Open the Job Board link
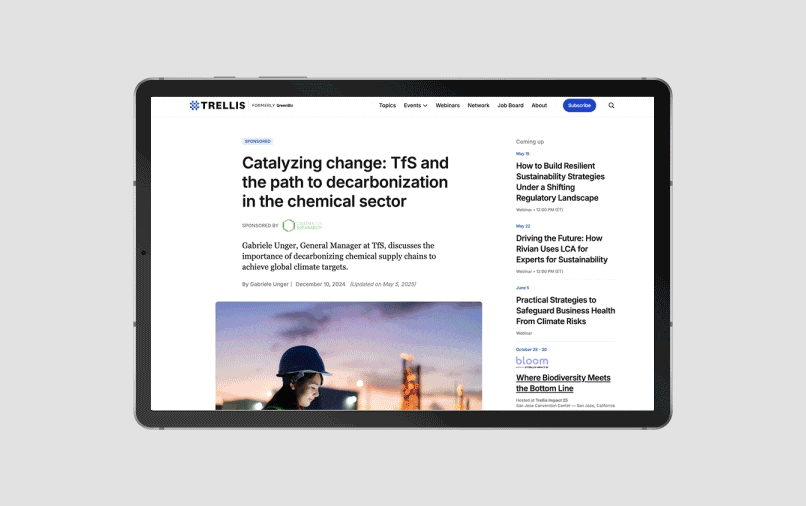Screen dimensions: 806x506 [x=510, y=105]
